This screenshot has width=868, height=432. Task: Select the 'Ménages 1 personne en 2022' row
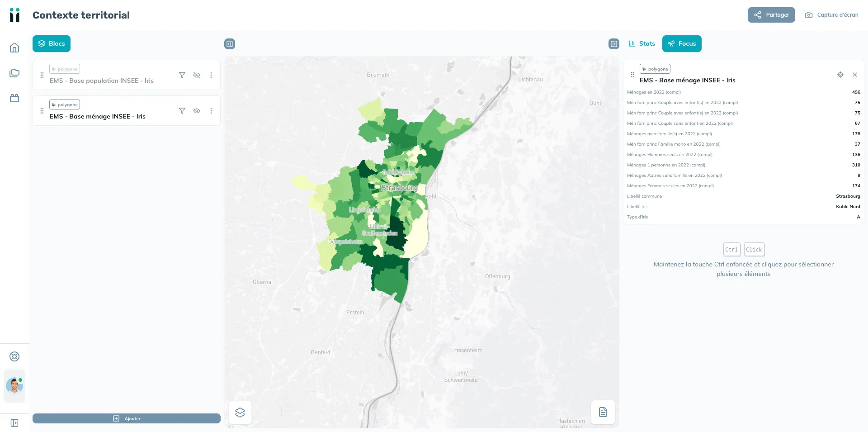[x=743, y=165]
